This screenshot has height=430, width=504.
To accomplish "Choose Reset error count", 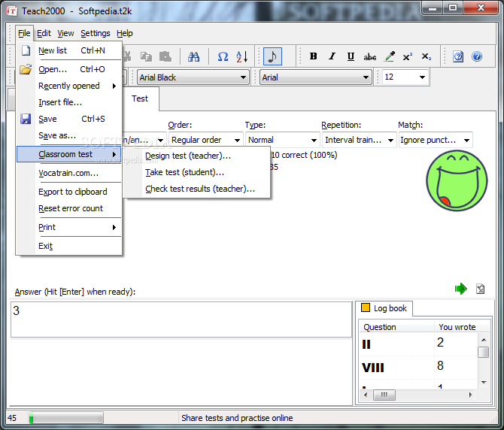I will (69, 208).
